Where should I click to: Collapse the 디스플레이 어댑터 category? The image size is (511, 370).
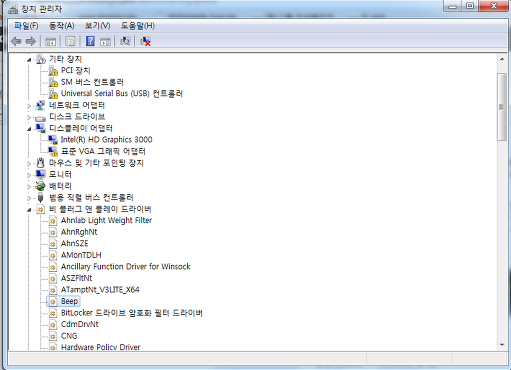coord(29,129)
